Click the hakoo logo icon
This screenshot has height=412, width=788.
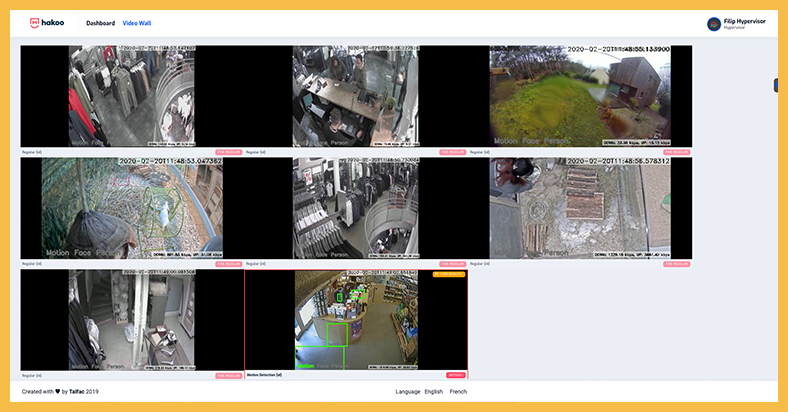(x=34, y=22)
